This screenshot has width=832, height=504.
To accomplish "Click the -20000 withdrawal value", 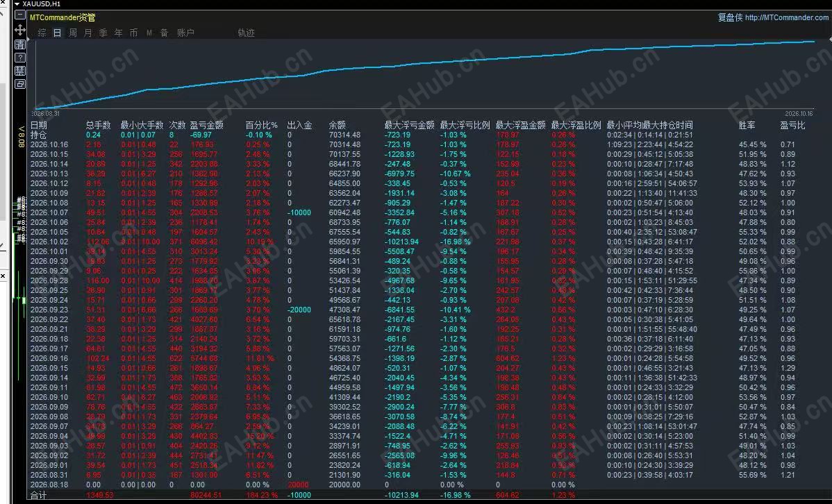I will tap(299, 310).
